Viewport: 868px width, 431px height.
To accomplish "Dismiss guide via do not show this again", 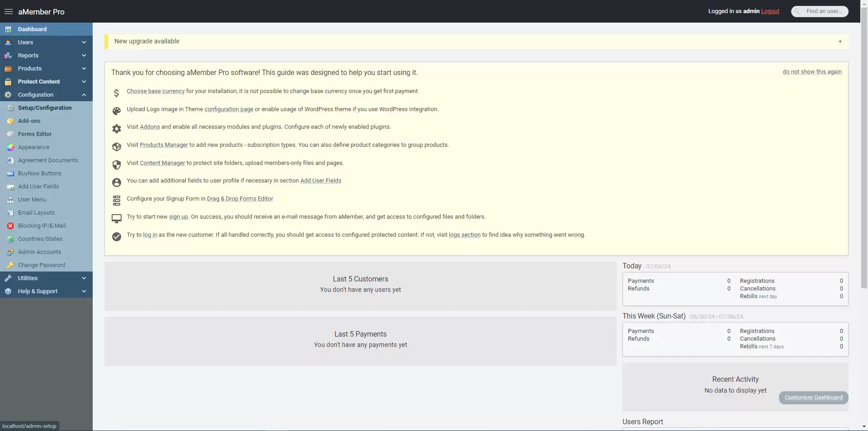I will pyautogui.click(x=812, y=72).
